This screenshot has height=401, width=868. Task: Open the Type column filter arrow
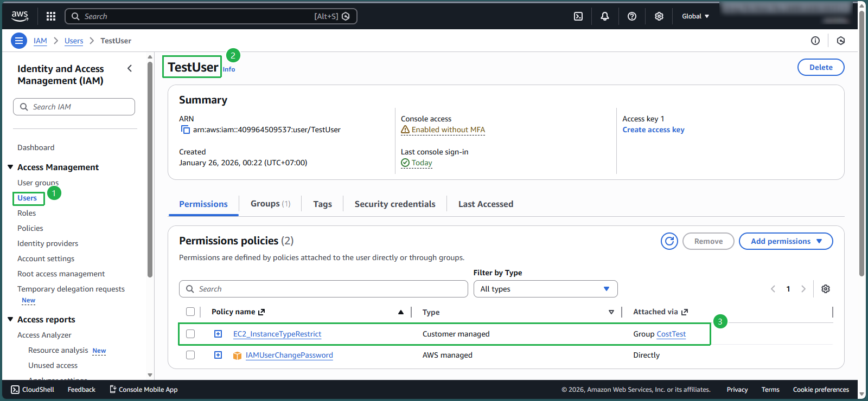point(611,312)
